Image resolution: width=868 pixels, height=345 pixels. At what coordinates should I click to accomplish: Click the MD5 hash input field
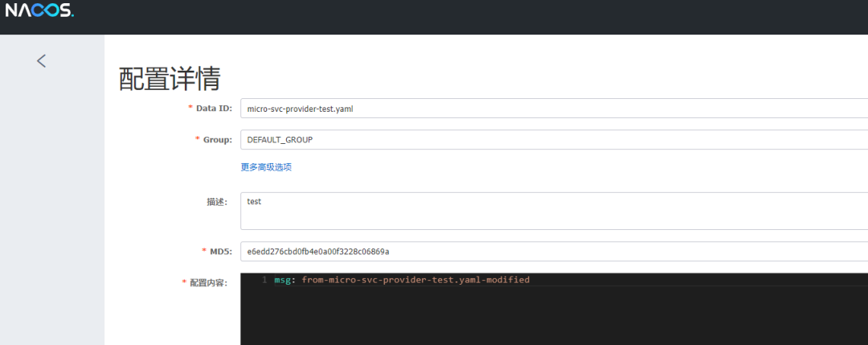click(x=553, y=252)
